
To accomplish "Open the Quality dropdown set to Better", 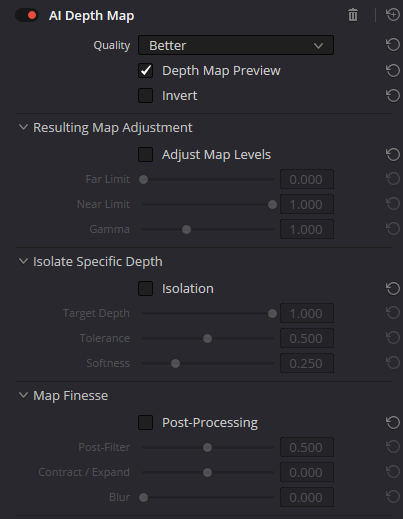I will click(236, 45).
